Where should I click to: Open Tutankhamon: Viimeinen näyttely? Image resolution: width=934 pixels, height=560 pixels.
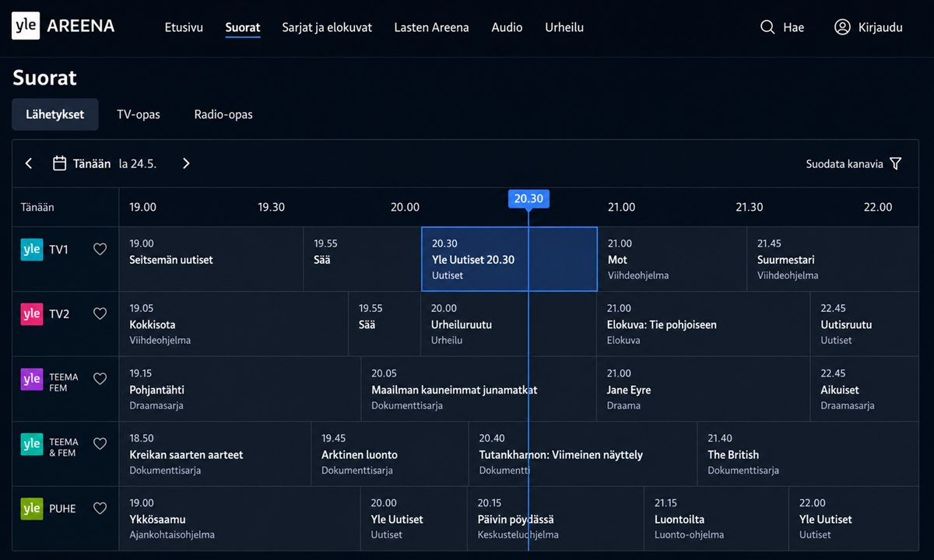tap(583, 454)
